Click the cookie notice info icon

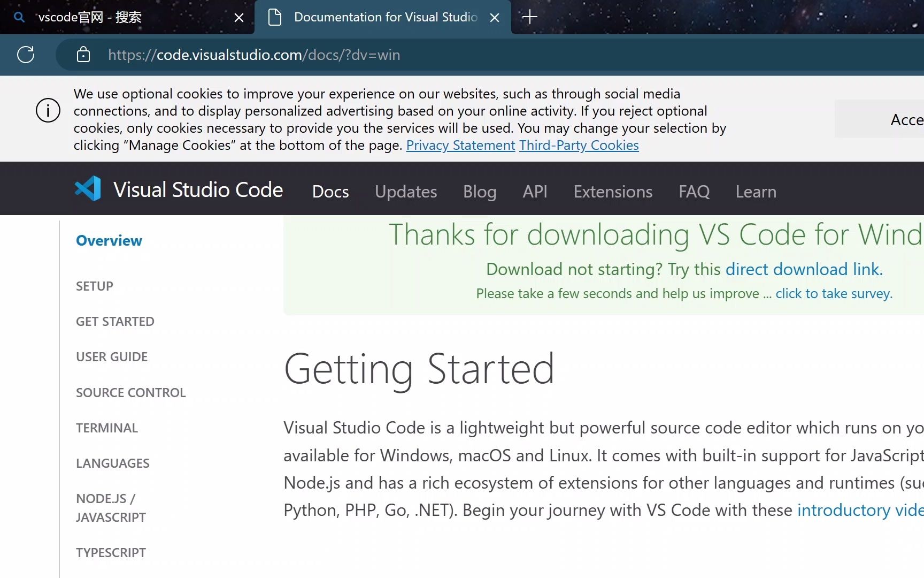tap(48, 110)
